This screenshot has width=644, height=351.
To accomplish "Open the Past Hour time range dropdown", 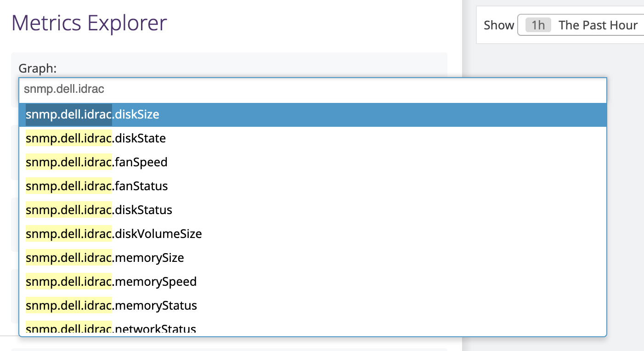I will click(582, 25).
